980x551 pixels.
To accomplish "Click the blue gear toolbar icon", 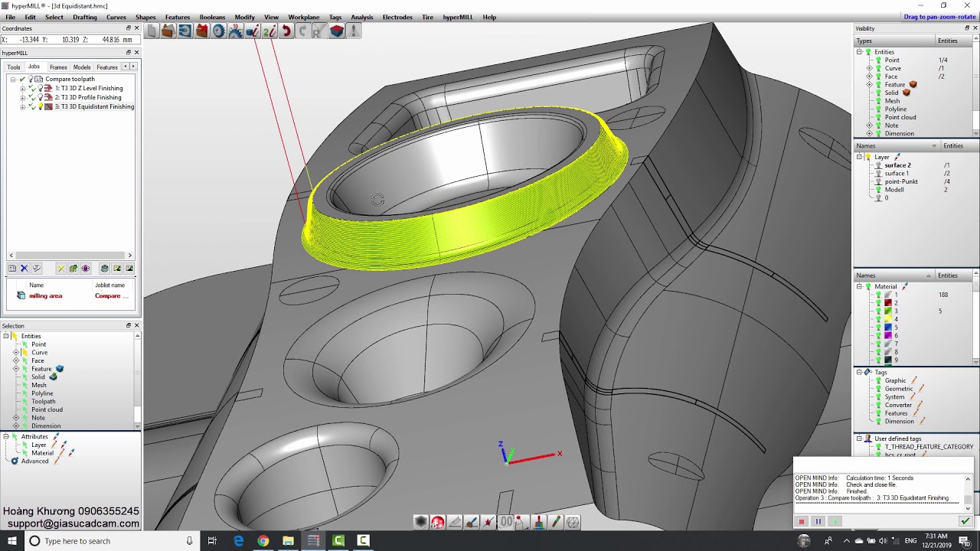I will click(218, 31).
